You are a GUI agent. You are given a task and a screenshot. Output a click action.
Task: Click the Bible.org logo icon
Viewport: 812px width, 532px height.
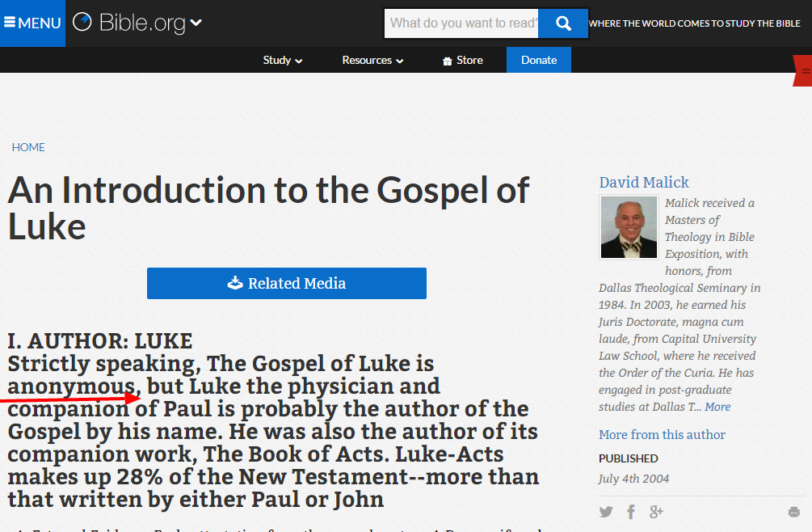pyautogui.click(x=82, y=23)
